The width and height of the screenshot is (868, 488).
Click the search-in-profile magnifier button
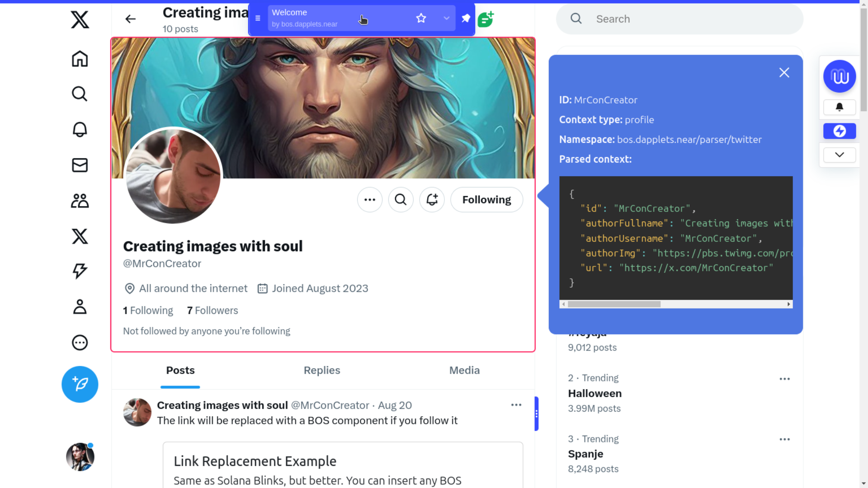tap(401, 200)
